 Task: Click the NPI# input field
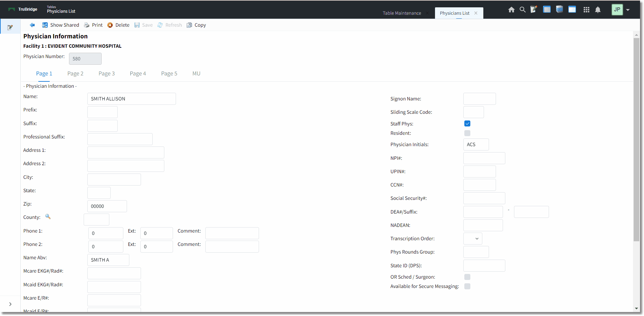484,158
